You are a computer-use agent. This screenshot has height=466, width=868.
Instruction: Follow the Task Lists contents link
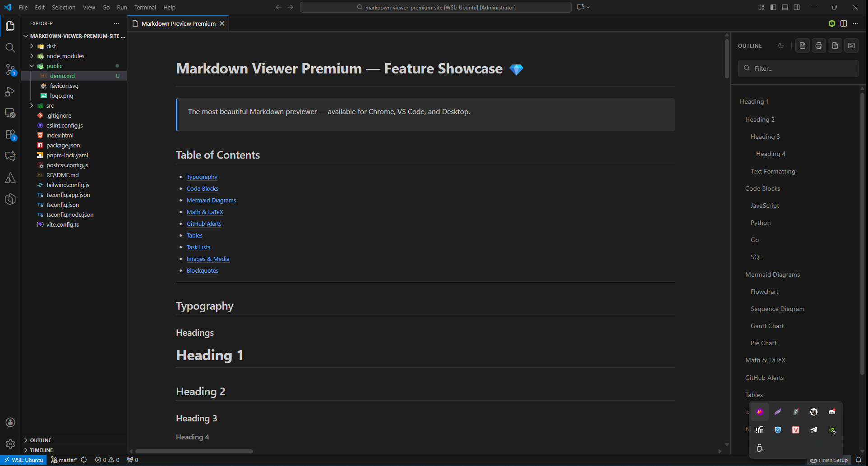pyautogui.click(x=199, y=247)
